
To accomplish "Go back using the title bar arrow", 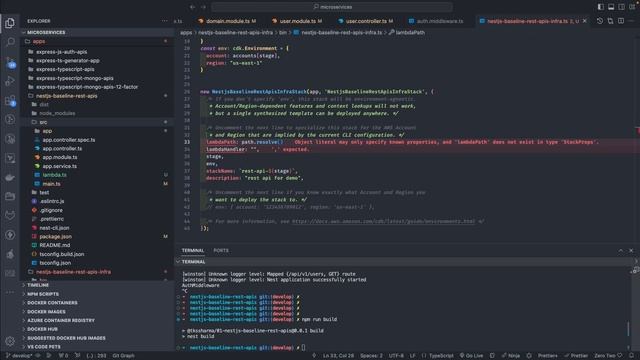I will coord(192,7).
